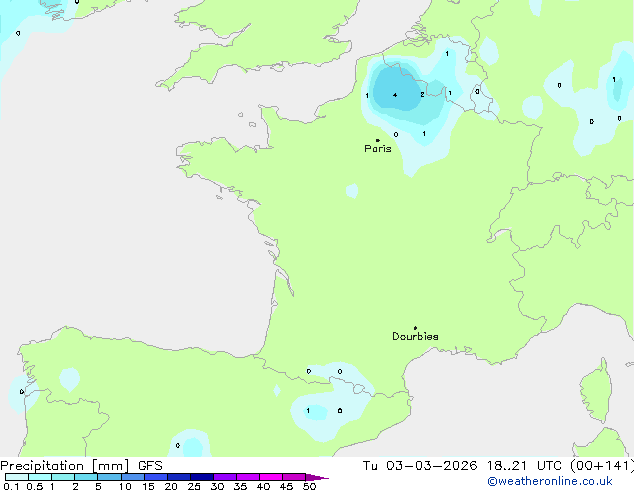Click the Paris city label
The height and width of the screenshot is (490, 634).
point(378,148)
